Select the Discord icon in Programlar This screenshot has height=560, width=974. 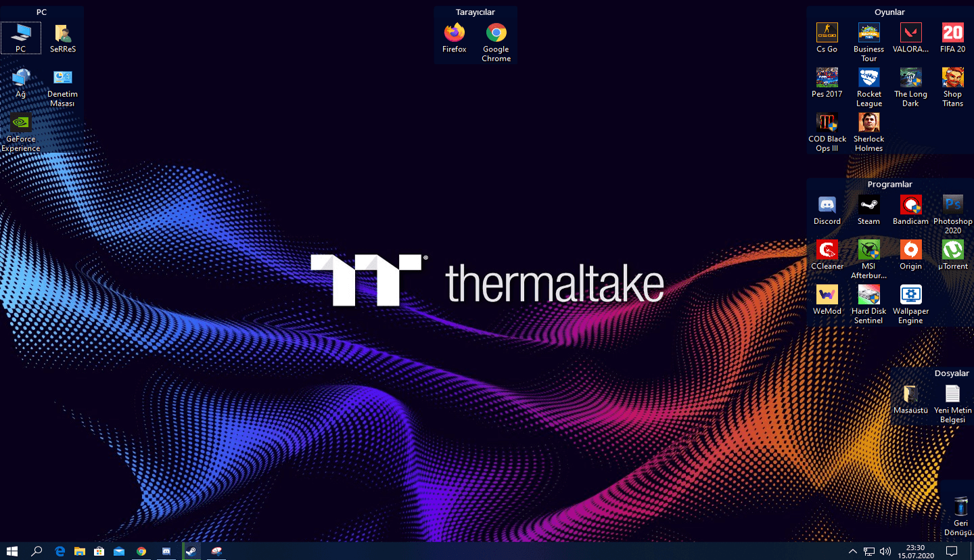(827, 210)
